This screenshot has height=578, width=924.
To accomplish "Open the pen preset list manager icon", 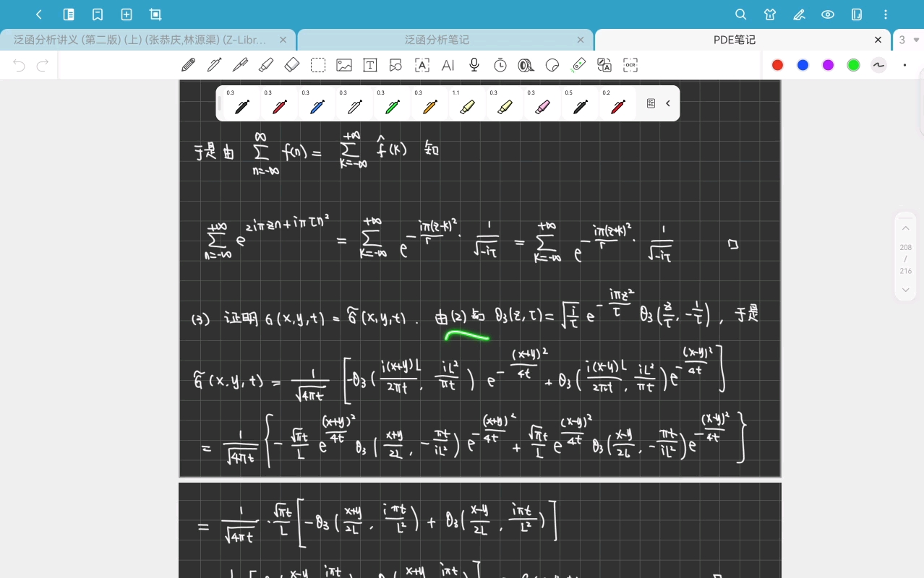I will [651, 103].
